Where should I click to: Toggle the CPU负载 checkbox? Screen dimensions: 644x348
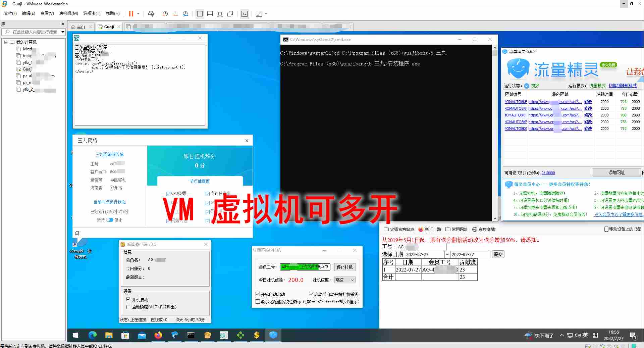(x=168, y=194)
